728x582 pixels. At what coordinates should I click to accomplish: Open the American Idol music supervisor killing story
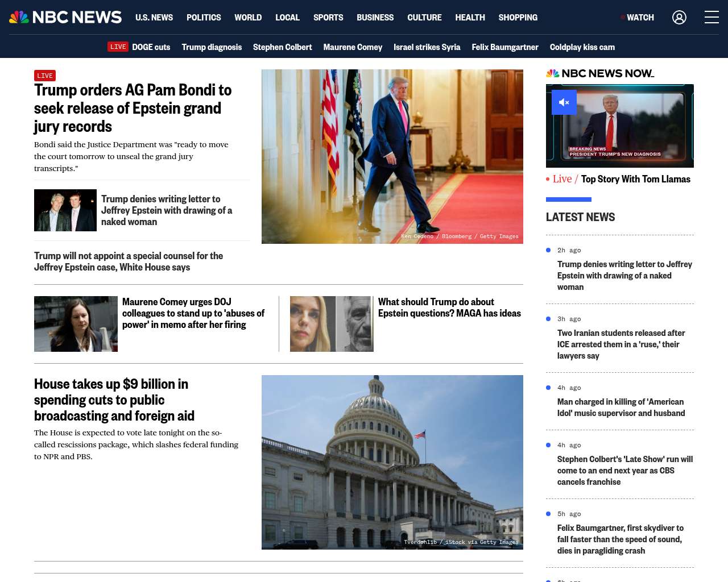[x=621, y=408]
